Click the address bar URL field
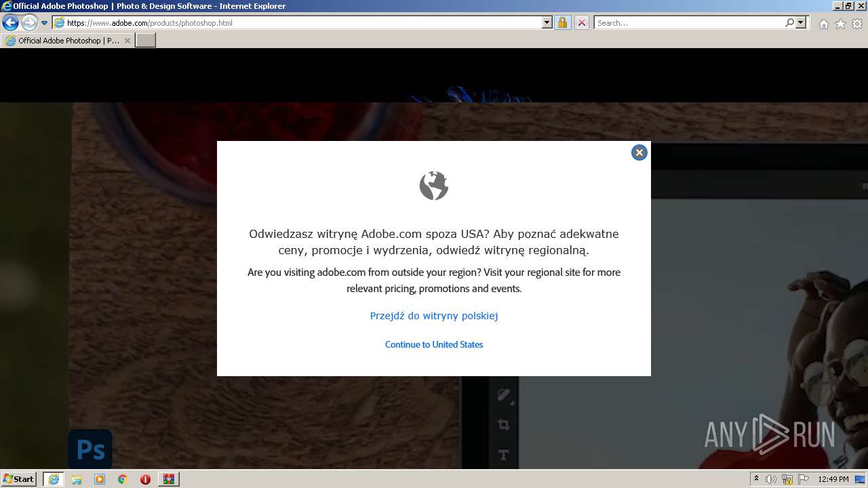The height and width of the screenshot is (488, 868). tap(303, 22)
